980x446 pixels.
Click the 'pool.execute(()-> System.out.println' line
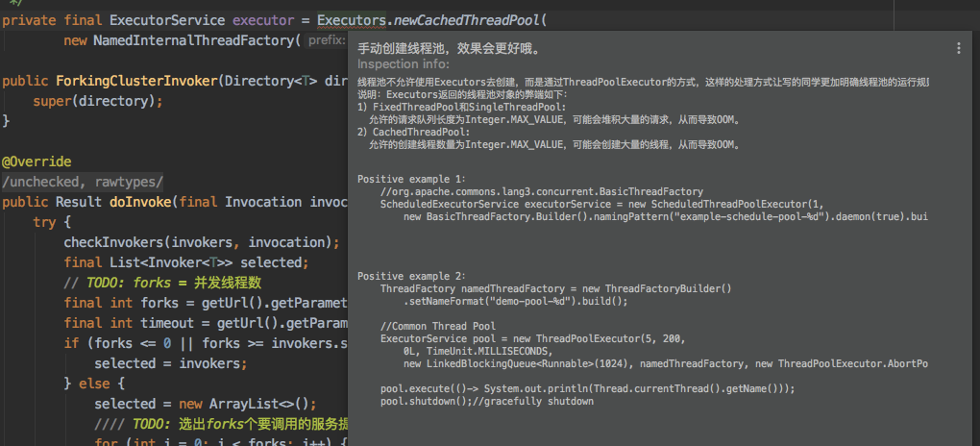click(587, 388)
